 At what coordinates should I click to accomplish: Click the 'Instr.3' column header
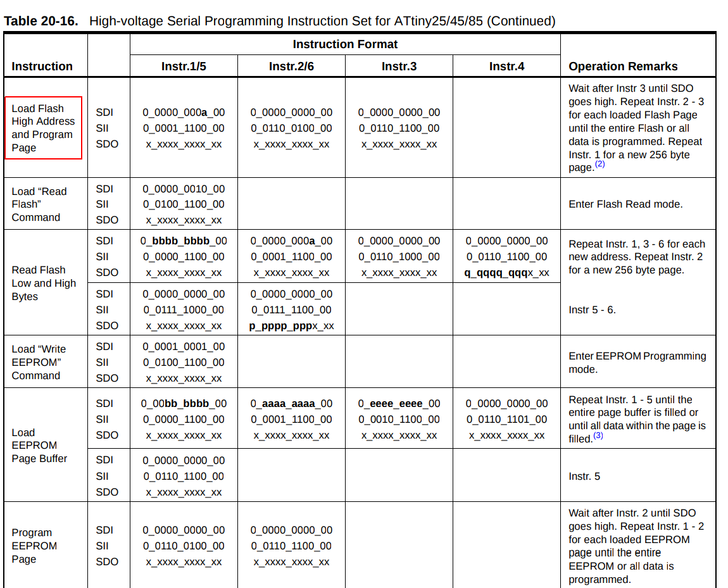pyautogui.click(x=399, y=66)
